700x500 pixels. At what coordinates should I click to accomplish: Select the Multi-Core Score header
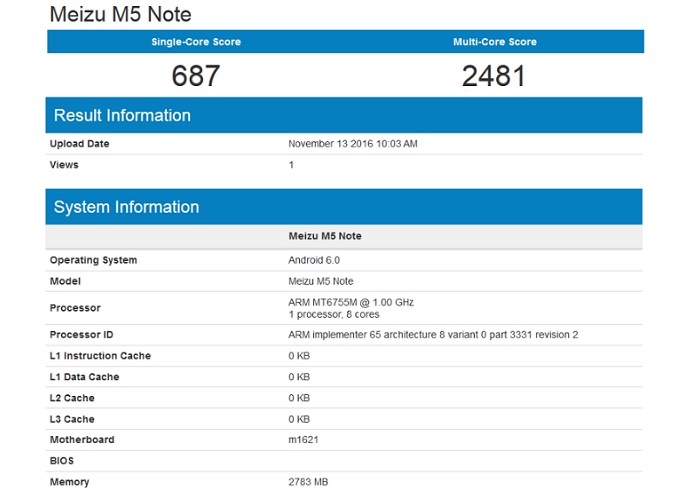(x=495, y=42)
